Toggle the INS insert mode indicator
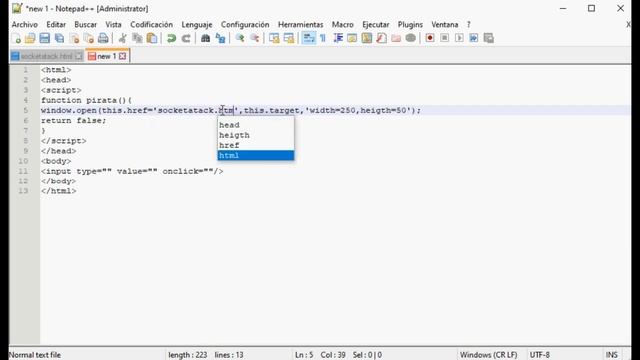Viewport: 640px width, 360px height. 611,355
